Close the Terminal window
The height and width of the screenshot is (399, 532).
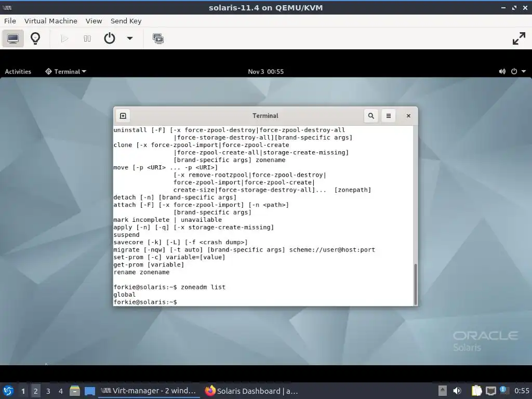408,116
